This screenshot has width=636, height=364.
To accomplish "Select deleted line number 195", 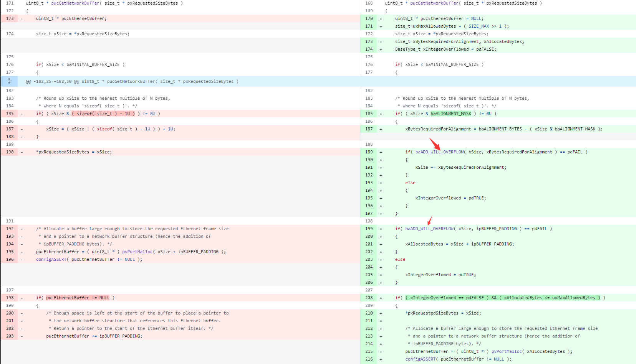I will [x=10, y=252].
